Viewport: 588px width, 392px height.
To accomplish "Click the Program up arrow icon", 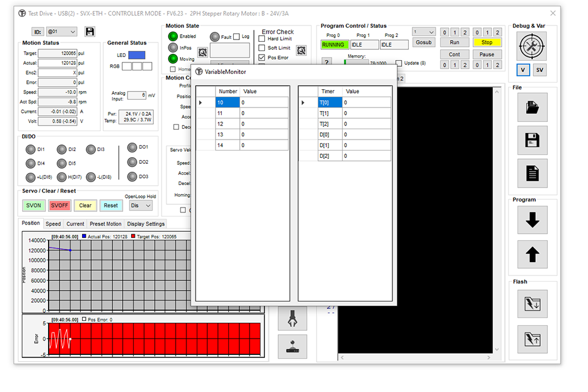I will 532,255.
